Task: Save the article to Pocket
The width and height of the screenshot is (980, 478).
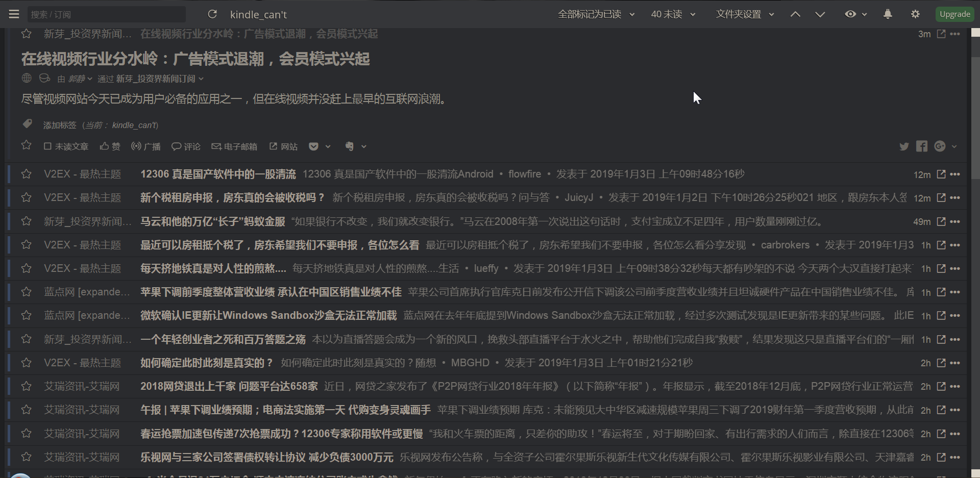Action: [x=314, y=146]
